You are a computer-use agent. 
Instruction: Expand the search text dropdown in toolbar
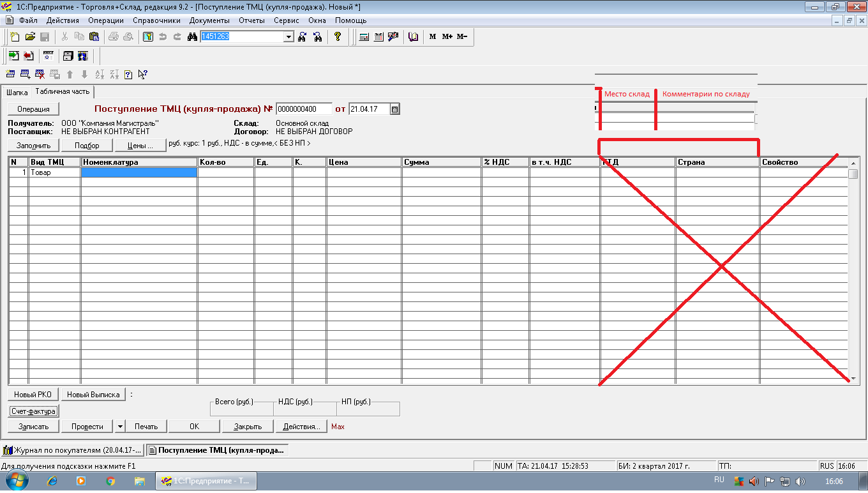click(x=288, y=37)
